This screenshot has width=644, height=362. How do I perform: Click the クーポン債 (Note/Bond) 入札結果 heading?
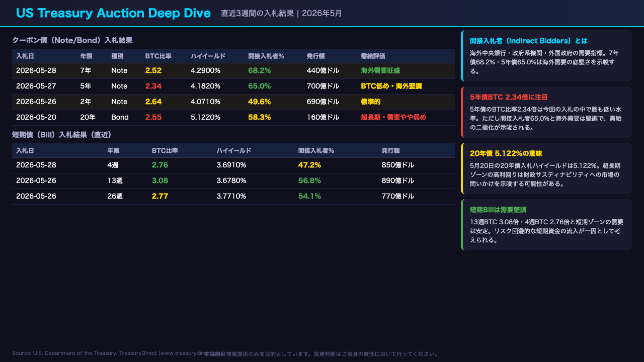(72, 40)
